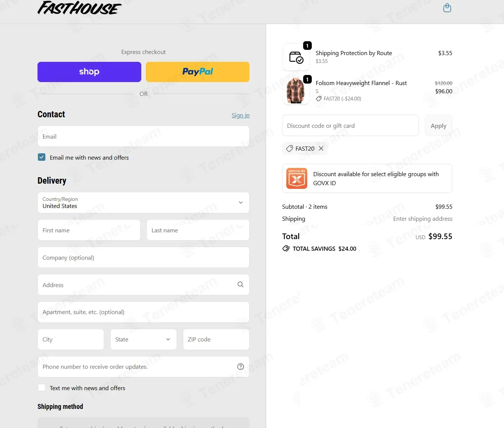
Task: Click the $99.55 total amount
Action: tap(440, 236)
